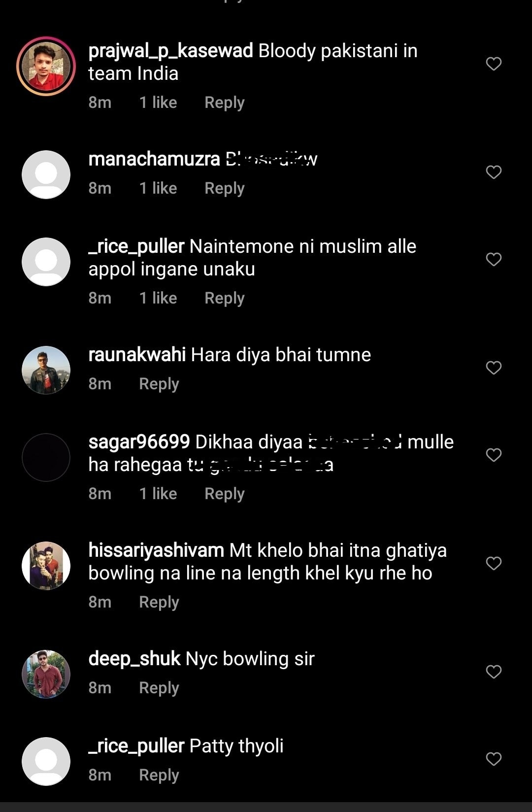View deep_shuk's profile photo
The width and height of the screenshot is (532, 812).
click(x=46, y=674)
